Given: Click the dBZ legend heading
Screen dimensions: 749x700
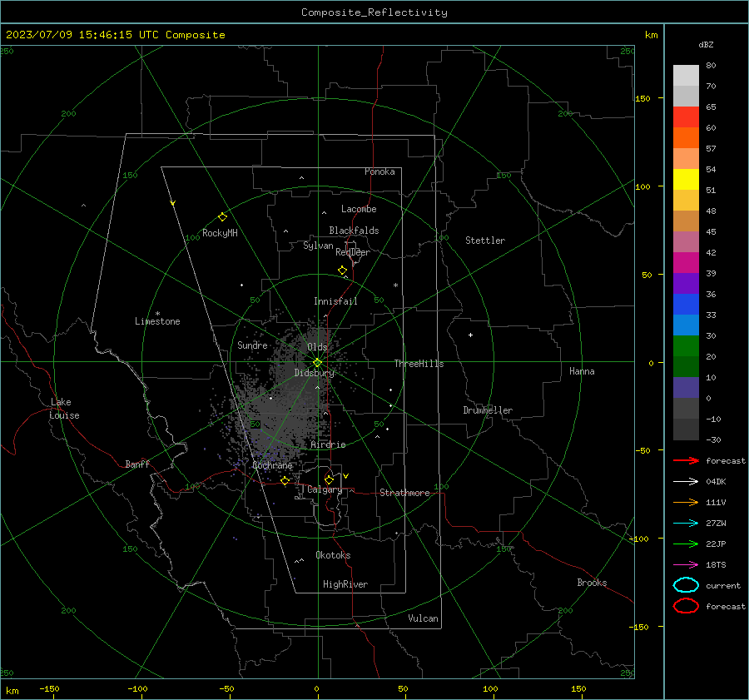Looking at the screenshot, I should (x=706, y=44).
